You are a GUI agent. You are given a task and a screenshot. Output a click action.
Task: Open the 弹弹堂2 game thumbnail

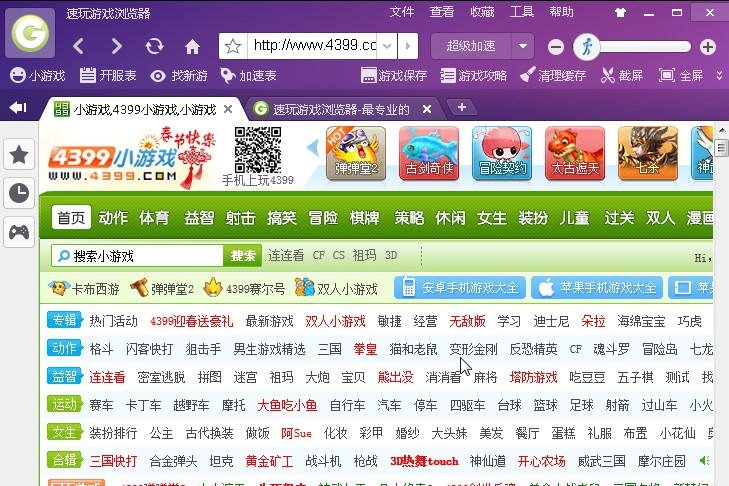pos(356,153)
